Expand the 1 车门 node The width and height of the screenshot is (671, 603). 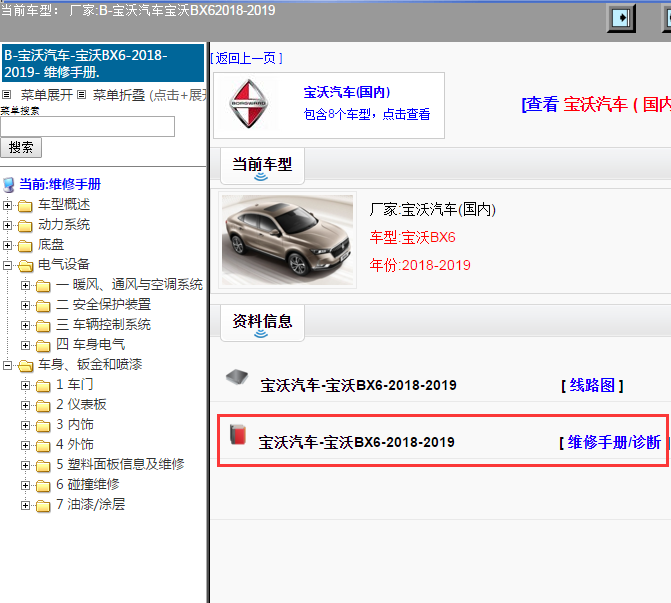coord(25,385)
